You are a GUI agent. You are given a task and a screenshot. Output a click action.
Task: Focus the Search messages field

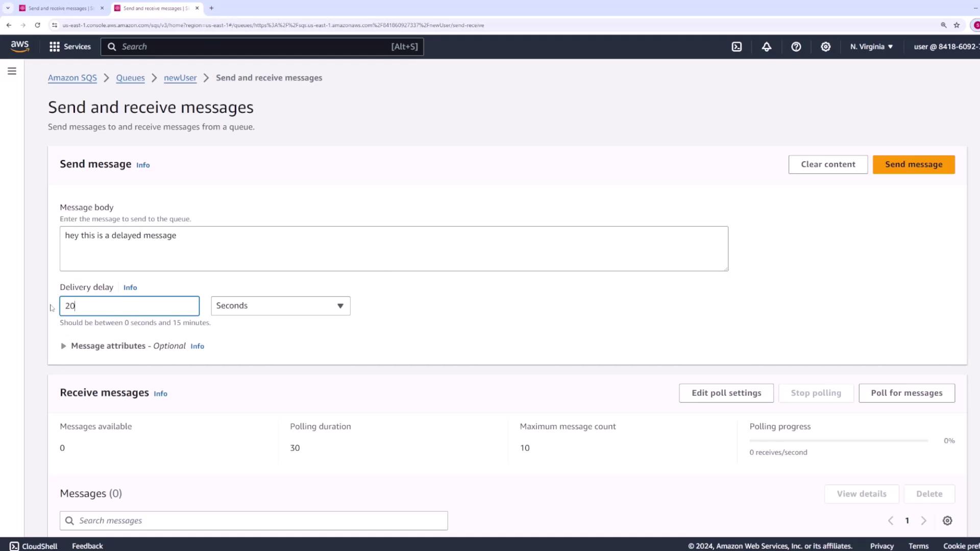(254, 520)
